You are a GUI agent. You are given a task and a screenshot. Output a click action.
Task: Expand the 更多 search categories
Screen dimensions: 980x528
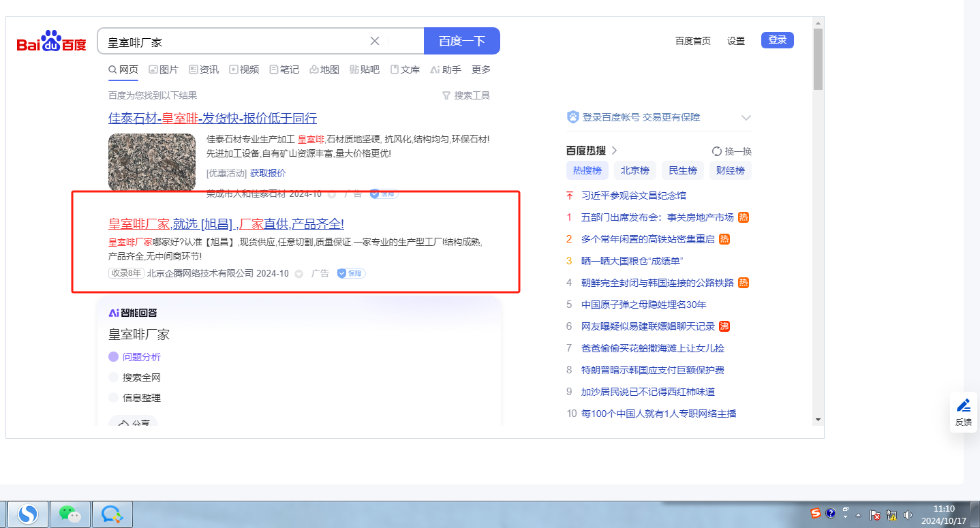(x=480, y=69)
